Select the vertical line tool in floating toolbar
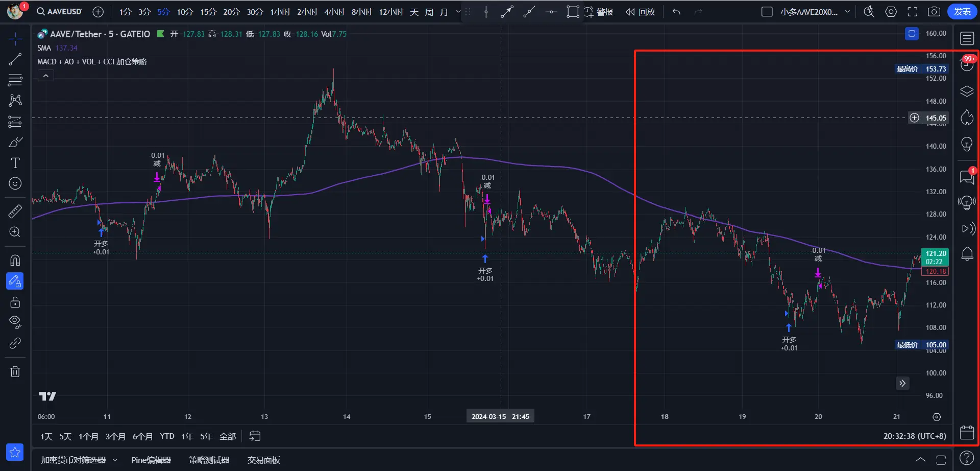Image resolution: width=980 pixels, height=471 pixels. pyautogui.click(x=486, y=12)
